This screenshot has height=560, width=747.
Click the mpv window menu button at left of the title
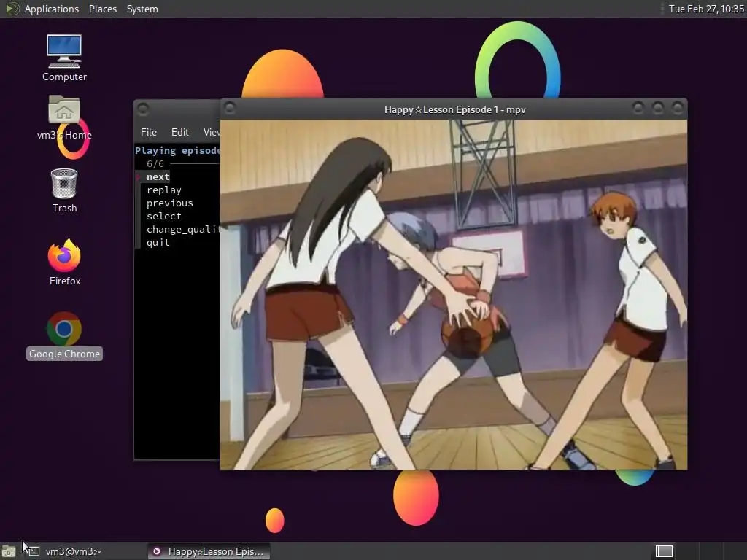pos(230,109)
